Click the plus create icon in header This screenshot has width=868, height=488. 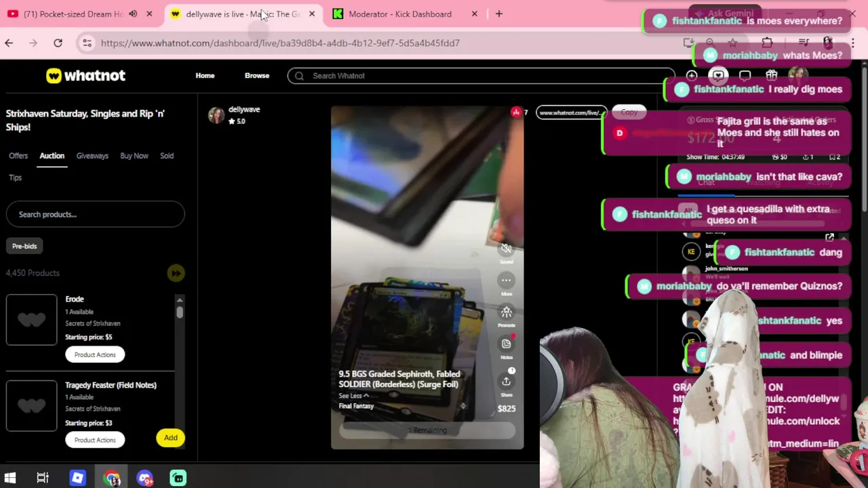click(x=691, y=76)
